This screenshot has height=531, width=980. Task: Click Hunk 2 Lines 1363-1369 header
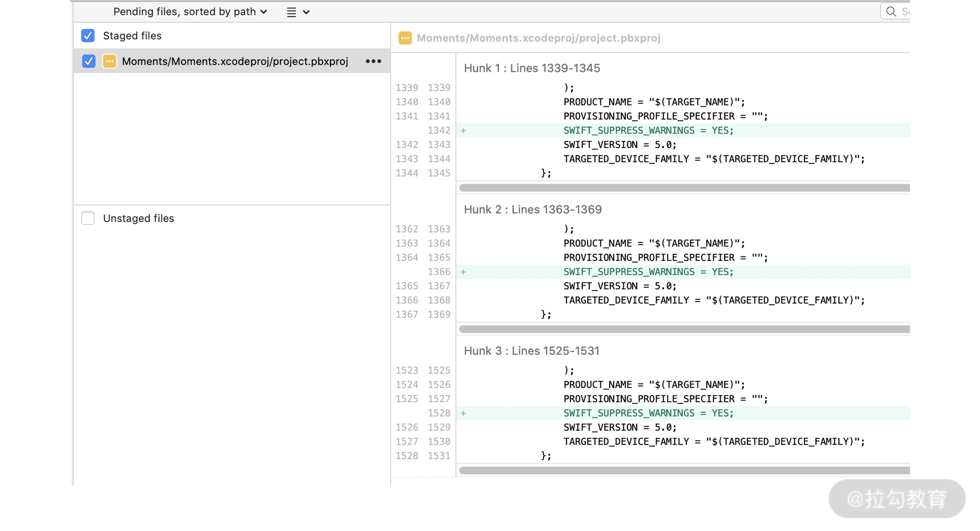[532, 209]
